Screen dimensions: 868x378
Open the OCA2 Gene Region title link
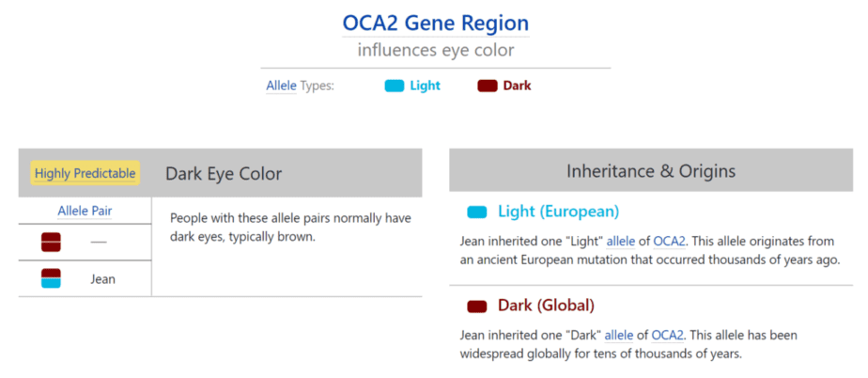436,24
